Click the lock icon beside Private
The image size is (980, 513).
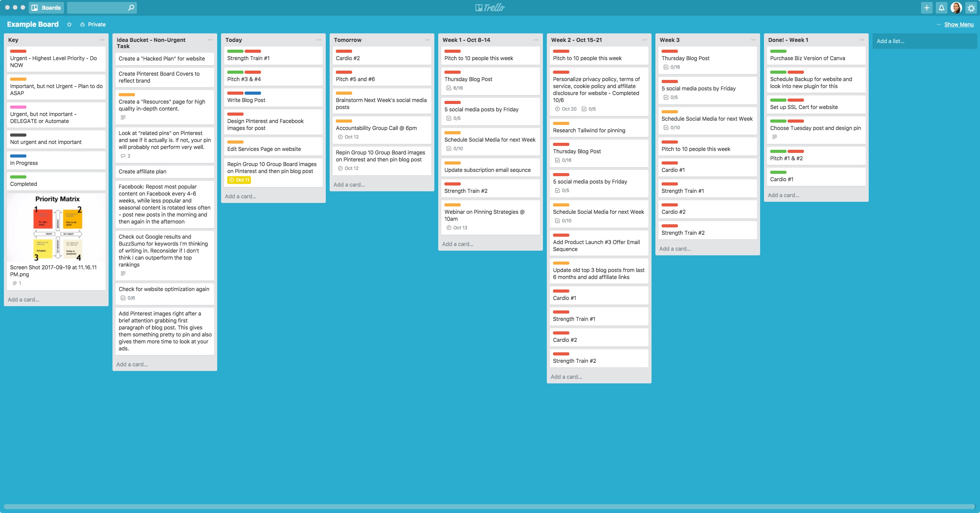pyautogui.click(x=82, y=24)
